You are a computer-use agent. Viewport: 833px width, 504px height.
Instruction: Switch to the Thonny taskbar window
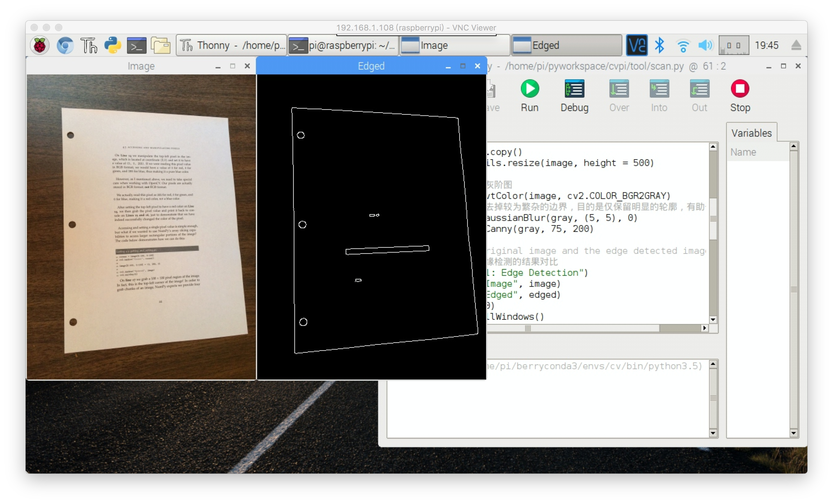(231, 45)
